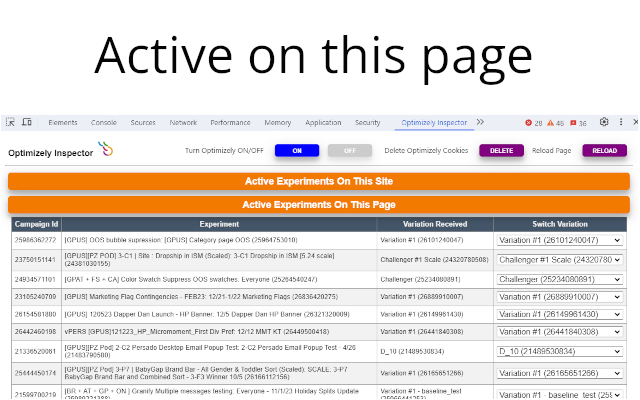This screenshot has height=400, width=640.
Task: Select campaign id 23750151141 cell
Action: 36,260
